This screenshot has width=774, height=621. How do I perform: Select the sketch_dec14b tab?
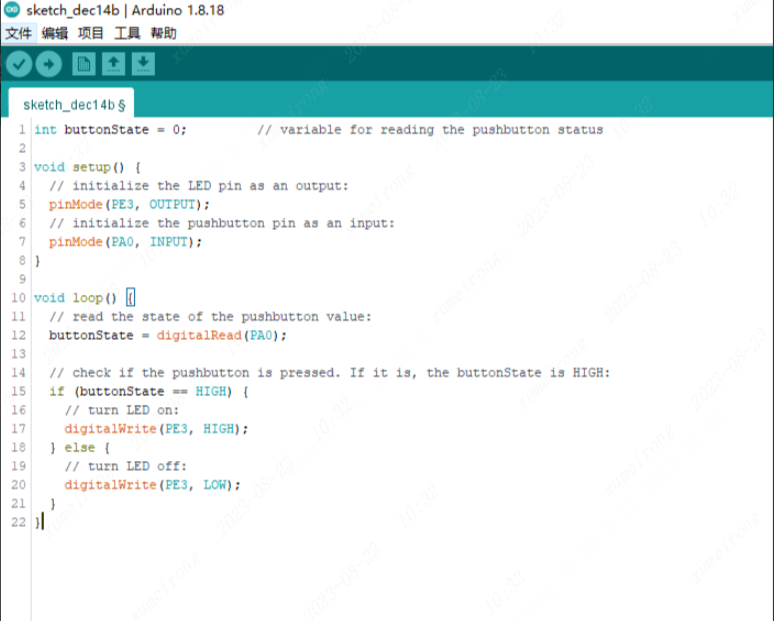pyautogui.click(x=70, y=104)
